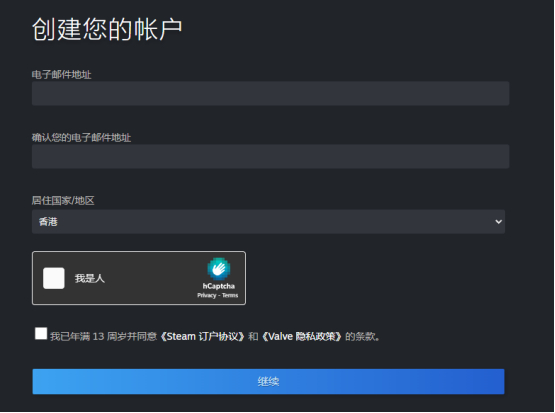The image size is (555, 413).
Task: Click the hCaptcha hand logo icon
Action: (x=218, y=269)
